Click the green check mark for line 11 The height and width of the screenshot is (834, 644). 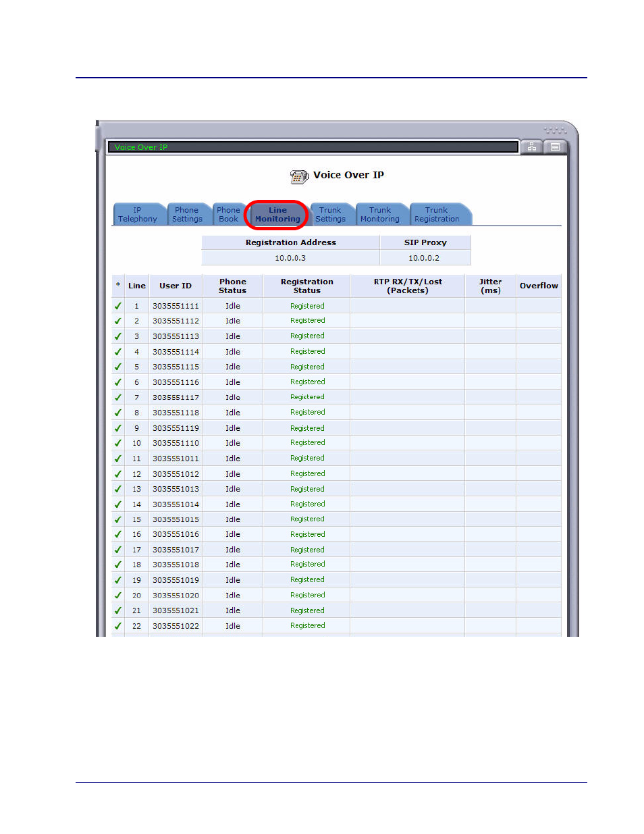[118, 459]
